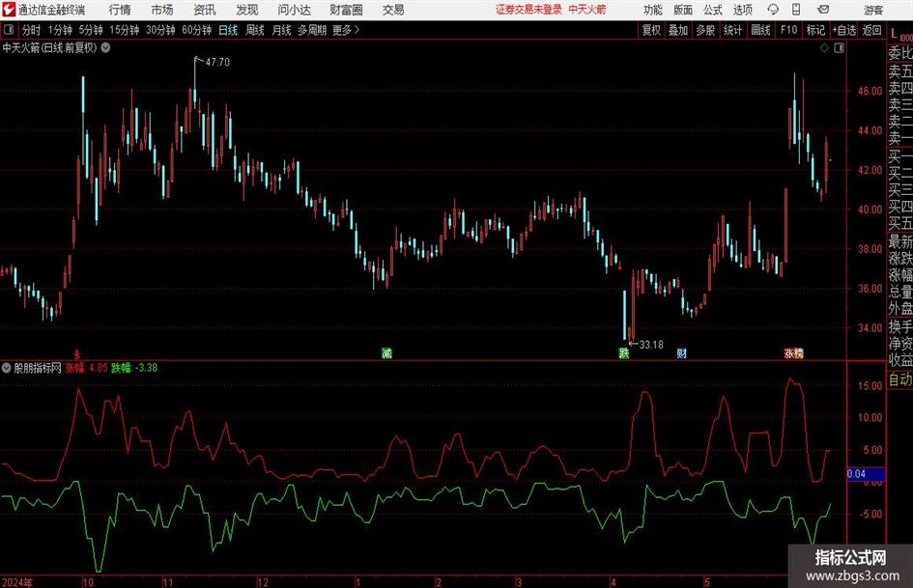Viewport: 913px width, 588px height.
Task: Switch to the 5分钟 period
Action: [x=91, y=30]
